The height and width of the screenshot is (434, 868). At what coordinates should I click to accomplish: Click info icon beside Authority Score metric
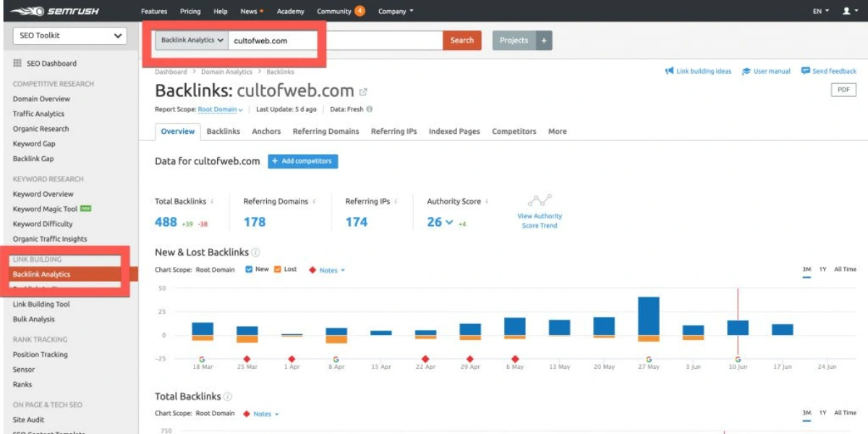tap(487, 201)
